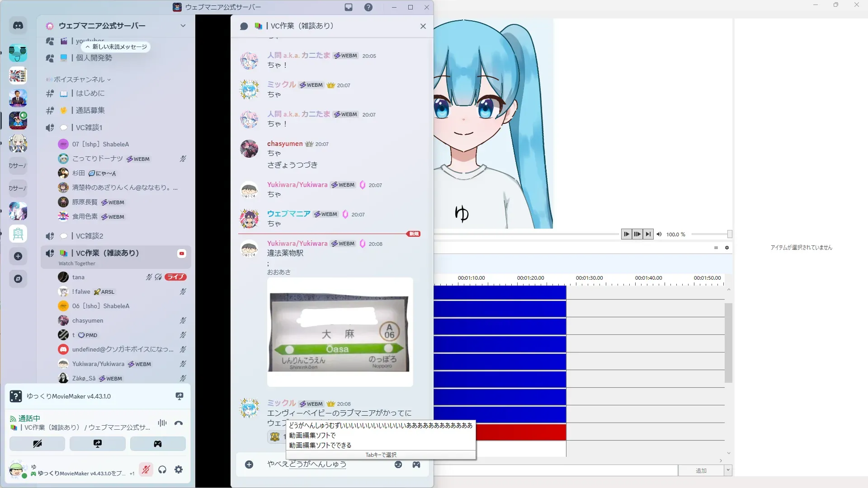
Task: Open the 通話募集 text channel
Action: click(90, 110)
